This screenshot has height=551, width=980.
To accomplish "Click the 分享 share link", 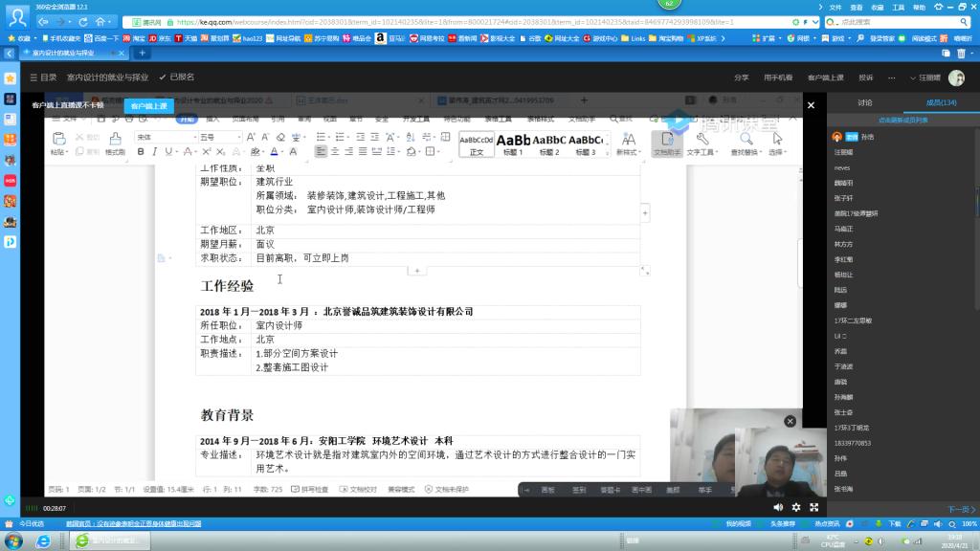I will pos(741,77).
